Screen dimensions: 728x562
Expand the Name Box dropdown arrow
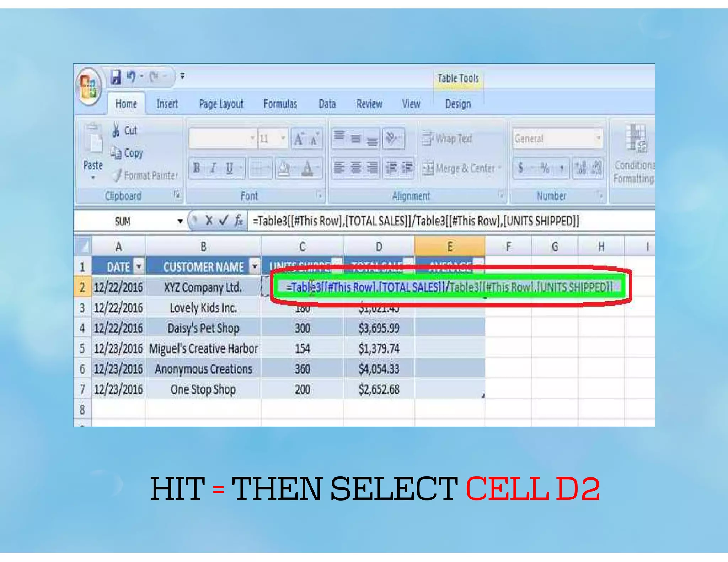pos(180,221)
